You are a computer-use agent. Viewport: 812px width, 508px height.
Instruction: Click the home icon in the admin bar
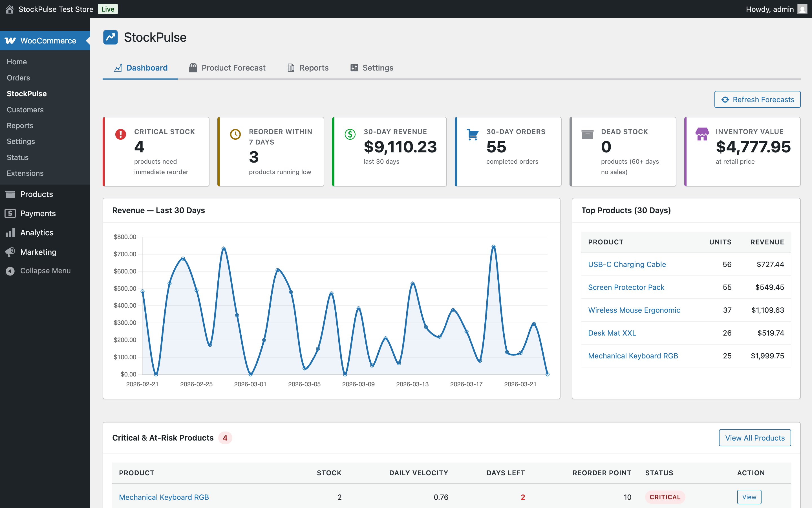10,9
